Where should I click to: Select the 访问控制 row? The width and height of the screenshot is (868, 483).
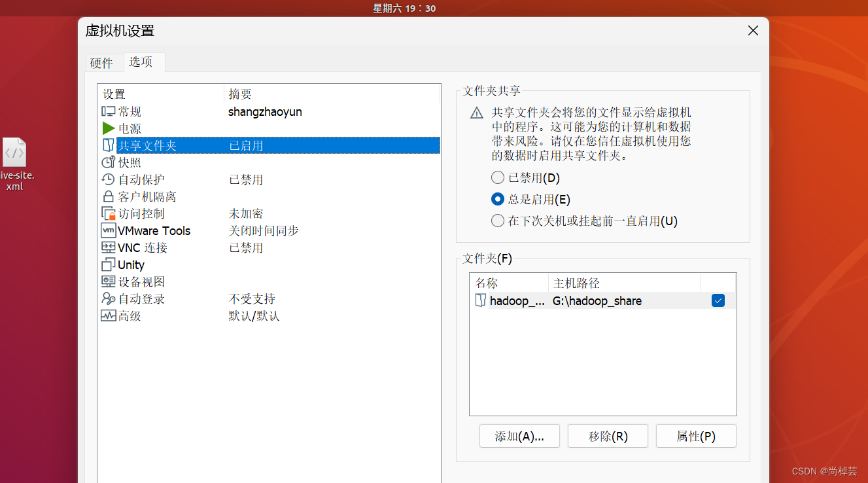click(269, 214)
